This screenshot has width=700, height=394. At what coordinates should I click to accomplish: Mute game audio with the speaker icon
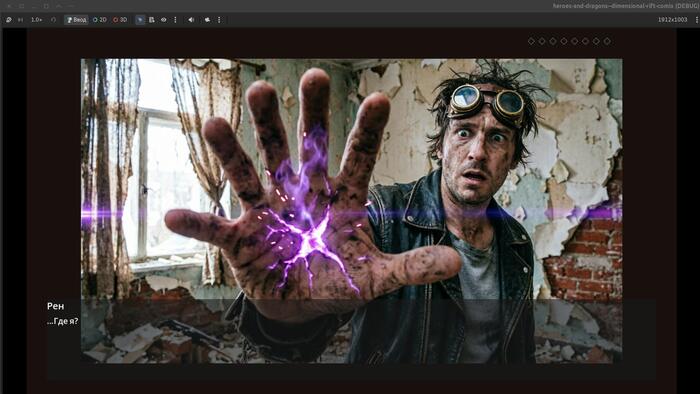coord(191,20)
